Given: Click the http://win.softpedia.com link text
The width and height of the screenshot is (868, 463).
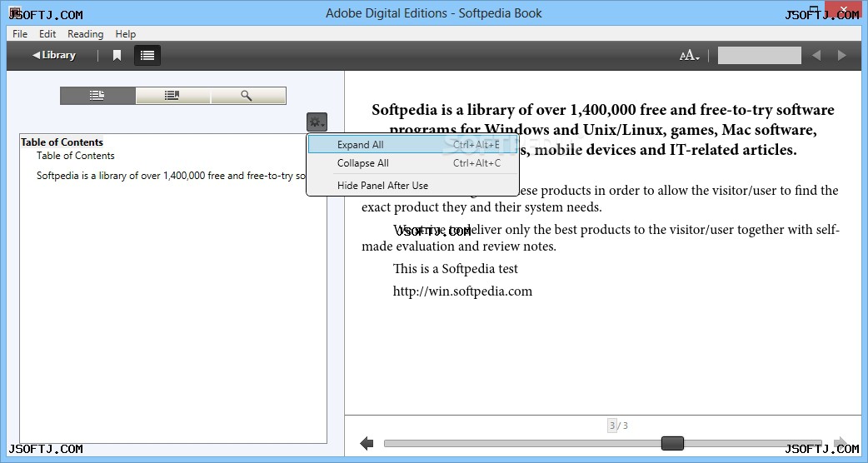Looking at the screenshot, I should click(462, 291).
